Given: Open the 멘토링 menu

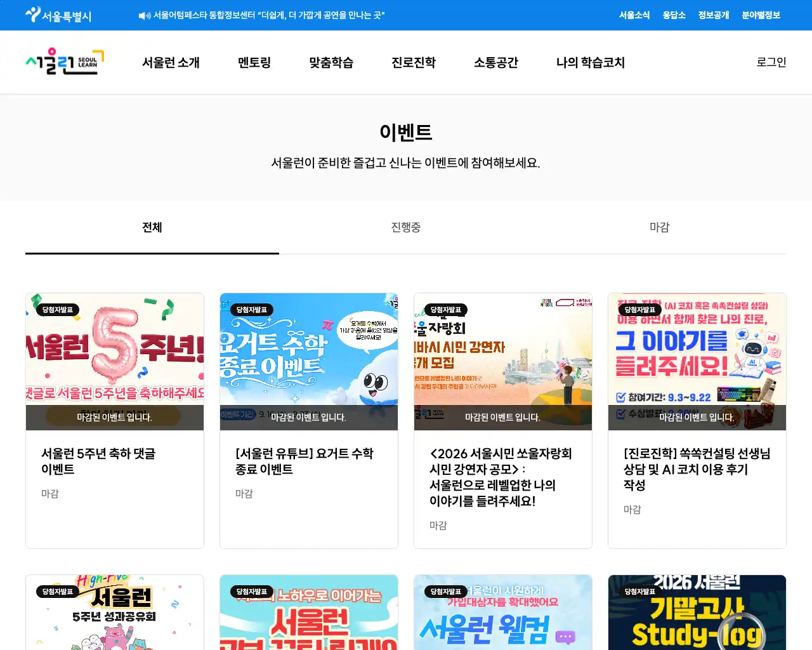Looking at the screenshot, I should [254, 62].
